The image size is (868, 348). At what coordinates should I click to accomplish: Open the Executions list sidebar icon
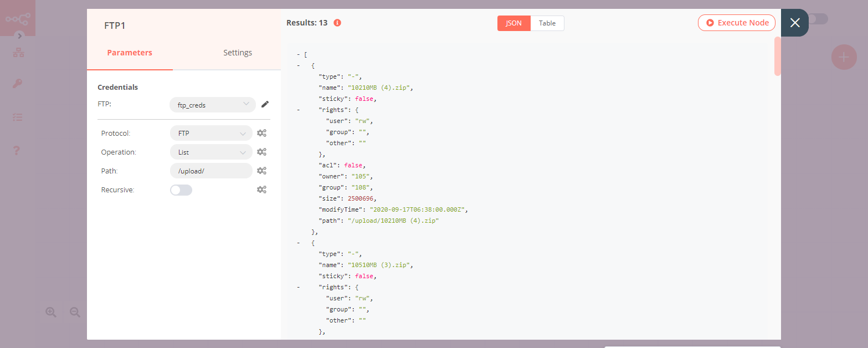pos(18,117)
